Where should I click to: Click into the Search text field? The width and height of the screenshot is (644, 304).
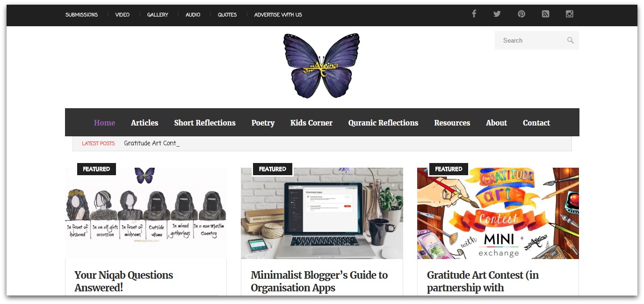[x=531, y=40]
